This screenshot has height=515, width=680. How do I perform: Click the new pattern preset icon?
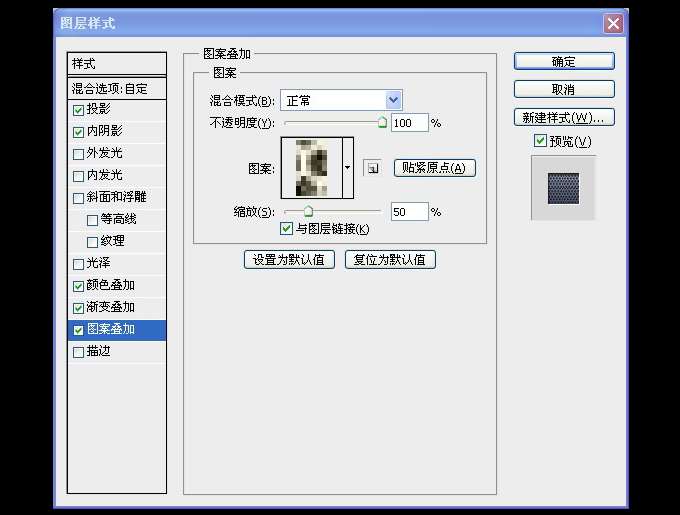pos(372,168)
